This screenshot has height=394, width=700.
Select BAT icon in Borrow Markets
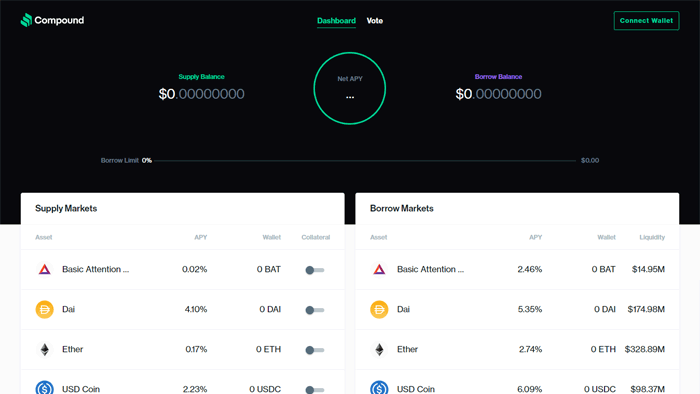[x=379, y=270]
